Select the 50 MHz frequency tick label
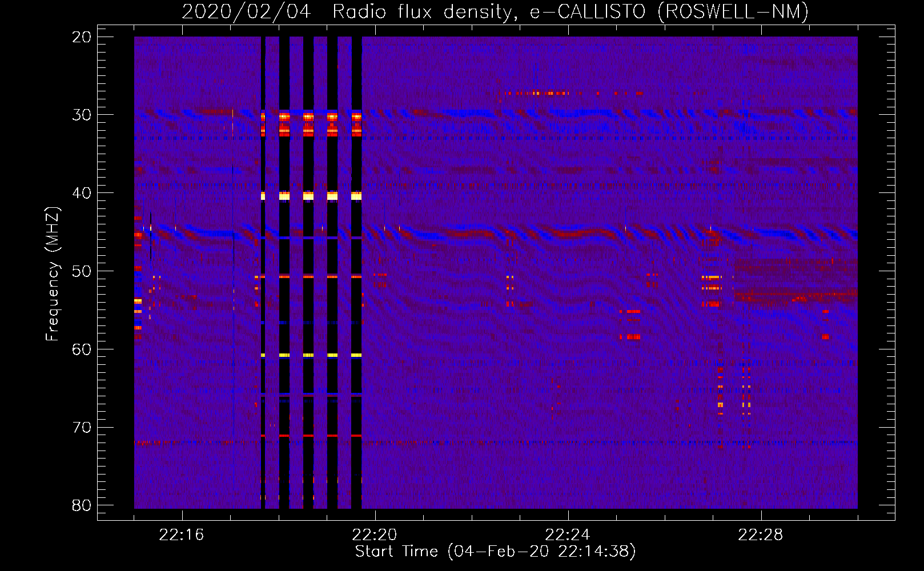Viewport: 924px width, 571px height. pos(82,271)
